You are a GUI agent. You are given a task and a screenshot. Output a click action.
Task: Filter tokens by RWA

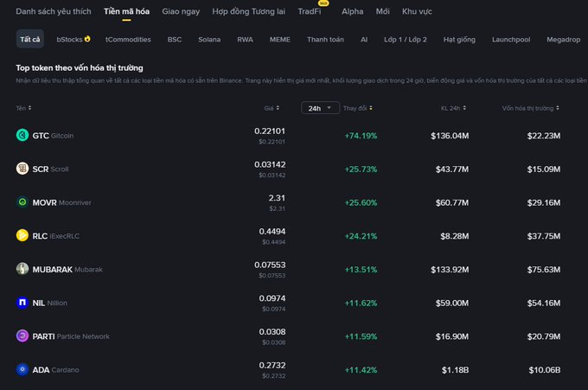[x=246, y=40]
